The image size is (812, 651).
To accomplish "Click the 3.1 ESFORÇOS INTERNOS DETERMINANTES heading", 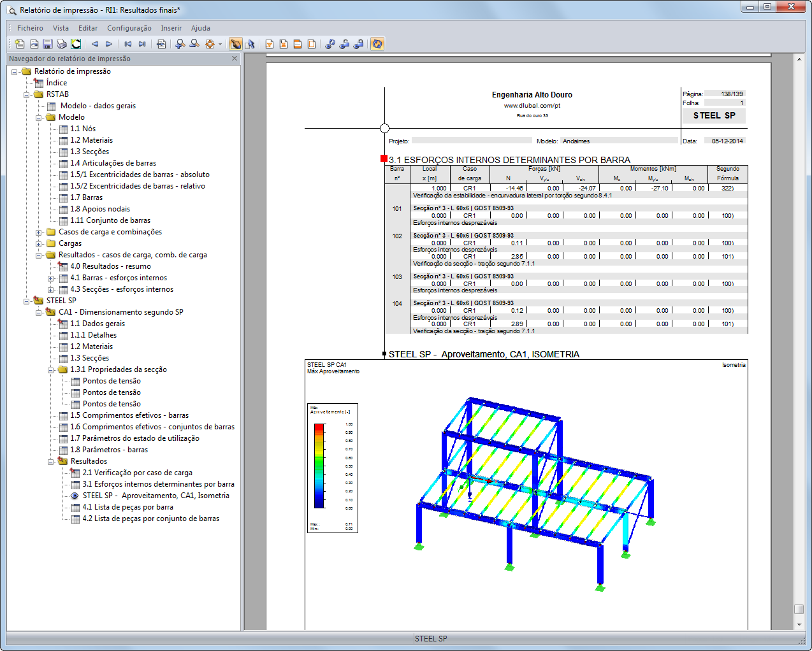I will coord(509,160).
